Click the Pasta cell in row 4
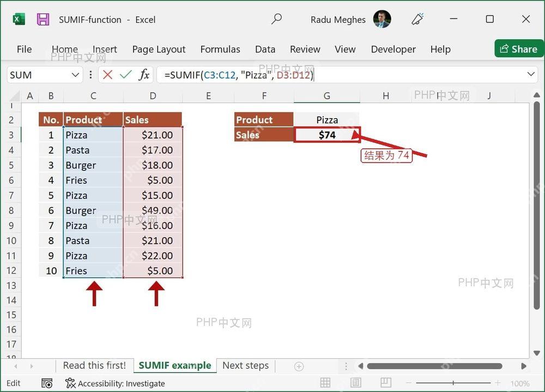The height and width of the screenshot is (392, 545). pos(93,150)
